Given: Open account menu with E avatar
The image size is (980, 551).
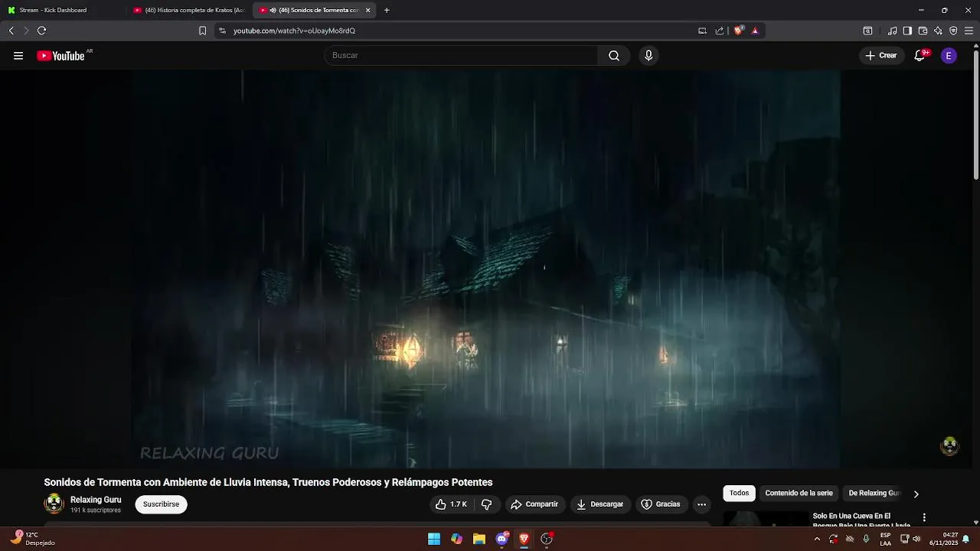Looking at the screenshot, I should [x=949, y=56].
